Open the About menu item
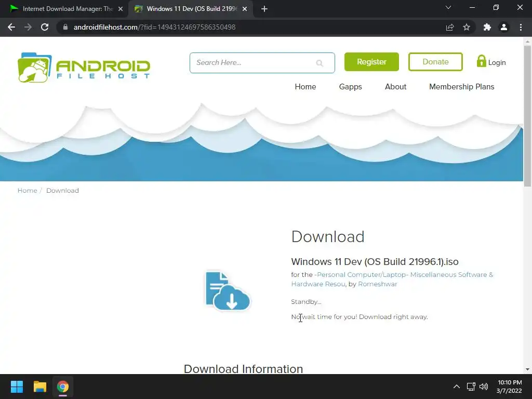Viewport: 532px width, 399px height. (x=395, y=87)
